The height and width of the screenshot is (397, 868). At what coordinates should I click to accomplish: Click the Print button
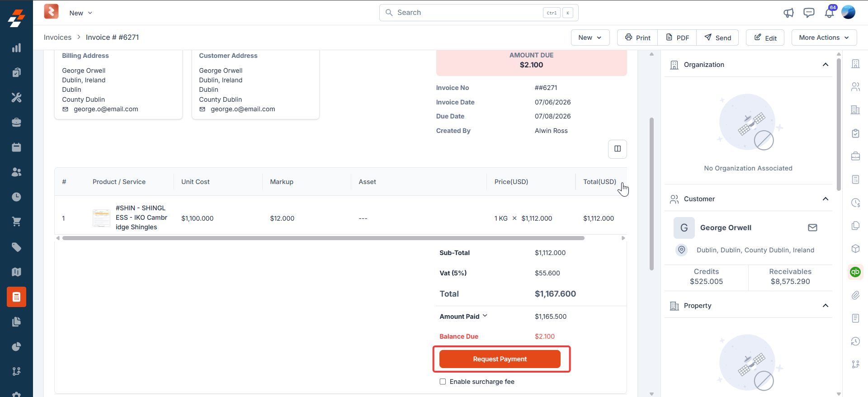[637, 38]
